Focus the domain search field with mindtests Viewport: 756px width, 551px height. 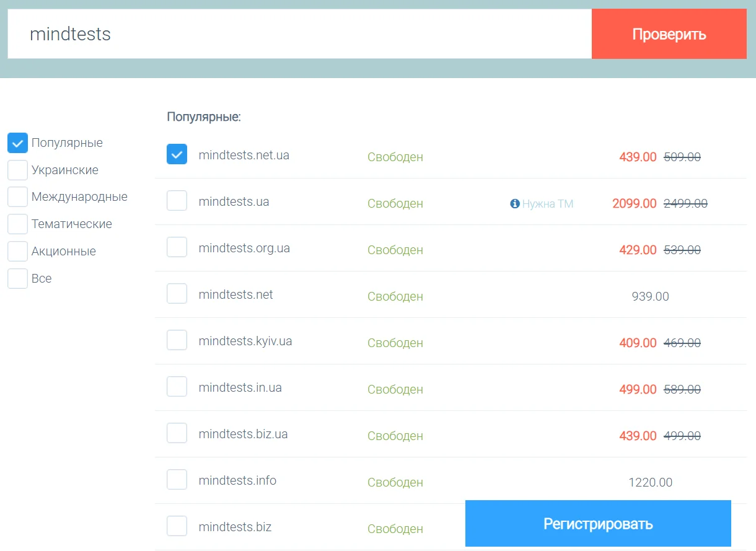click(x=297, y=34)
